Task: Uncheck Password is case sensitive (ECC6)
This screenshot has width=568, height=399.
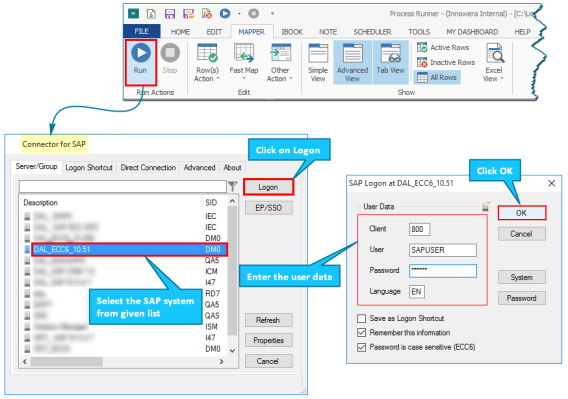Action: [x=362, y=347]
